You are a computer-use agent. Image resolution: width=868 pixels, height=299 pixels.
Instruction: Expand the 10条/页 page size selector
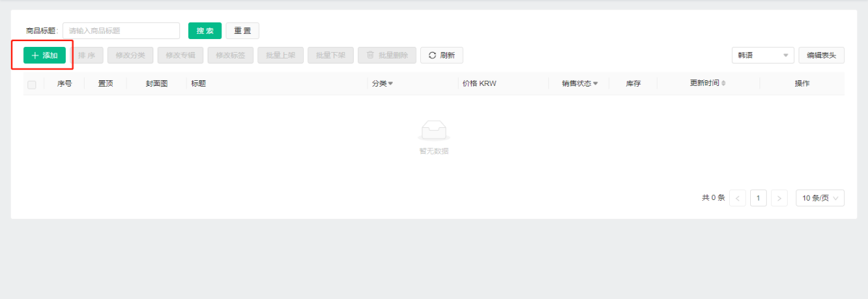point(820,198)
